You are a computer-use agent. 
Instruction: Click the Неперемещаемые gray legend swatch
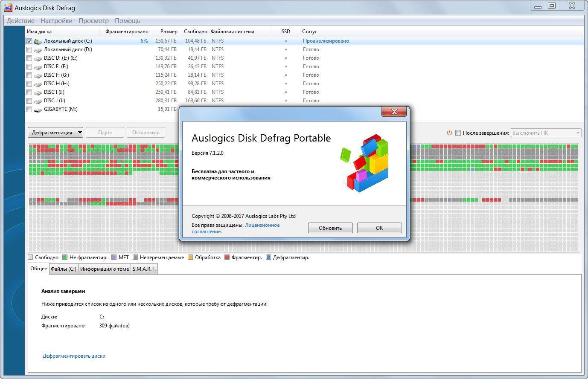point(135,257)
